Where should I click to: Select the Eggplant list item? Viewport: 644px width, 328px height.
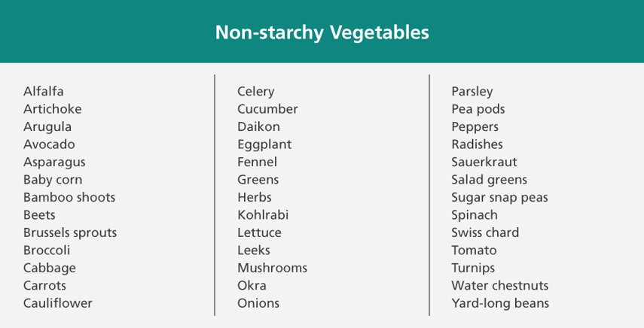pyautogui.click(x=264, y=144)
